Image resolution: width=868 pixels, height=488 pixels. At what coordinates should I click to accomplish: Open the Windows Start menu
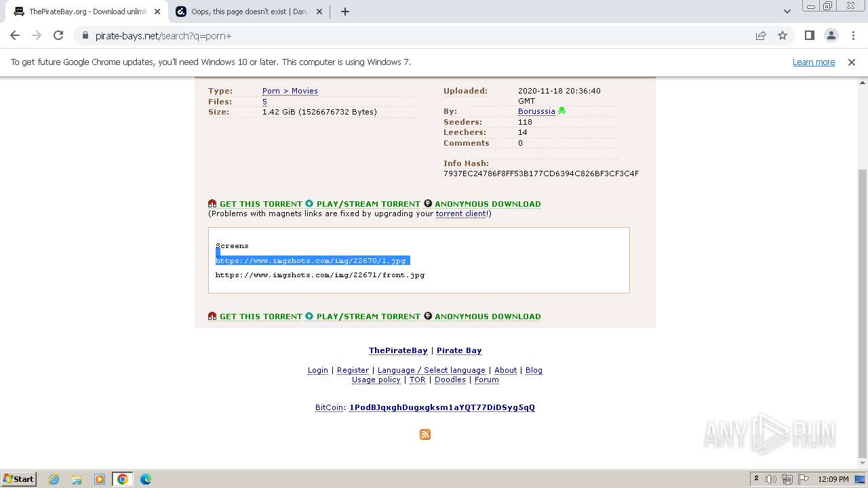(x=19, y=479)
